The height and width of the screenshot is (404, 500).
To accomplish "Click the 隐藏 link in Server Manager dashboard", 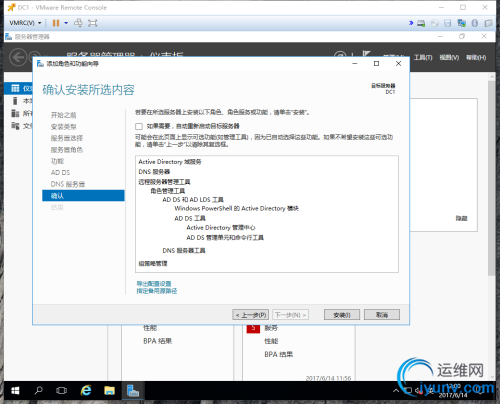I will pyautogui.click(x=461, y=218).
